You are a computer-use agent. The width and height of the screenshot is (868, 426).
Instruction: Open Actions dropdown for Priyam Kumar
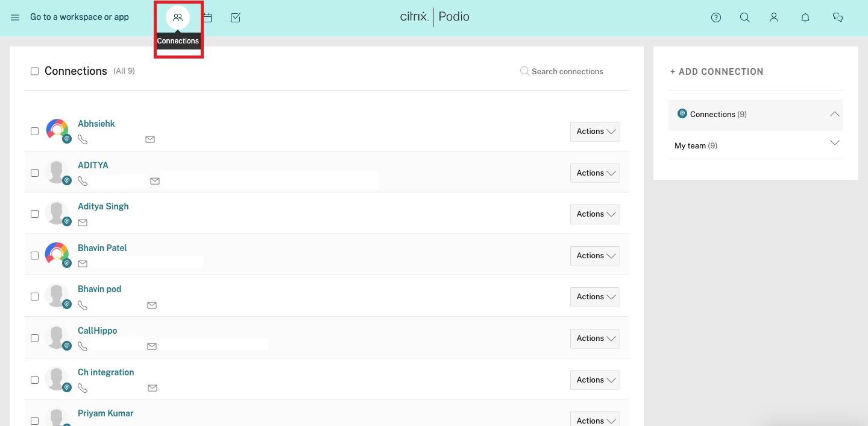pos(595,419)
